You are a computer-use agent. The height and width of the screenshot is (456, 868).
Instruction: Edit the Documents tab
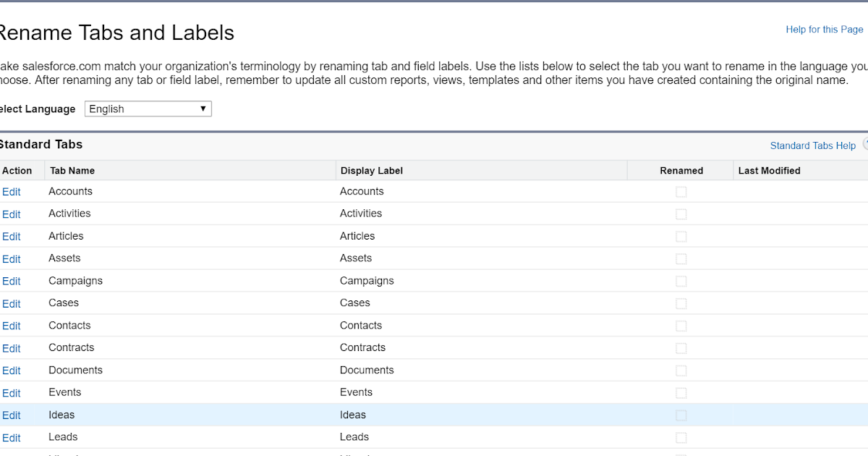tap(11, 371)
